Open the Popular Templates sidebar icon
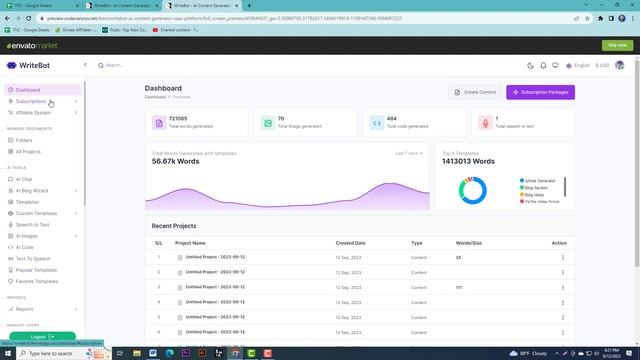Screen dimensions: 640x360 [x=11, y=270]
